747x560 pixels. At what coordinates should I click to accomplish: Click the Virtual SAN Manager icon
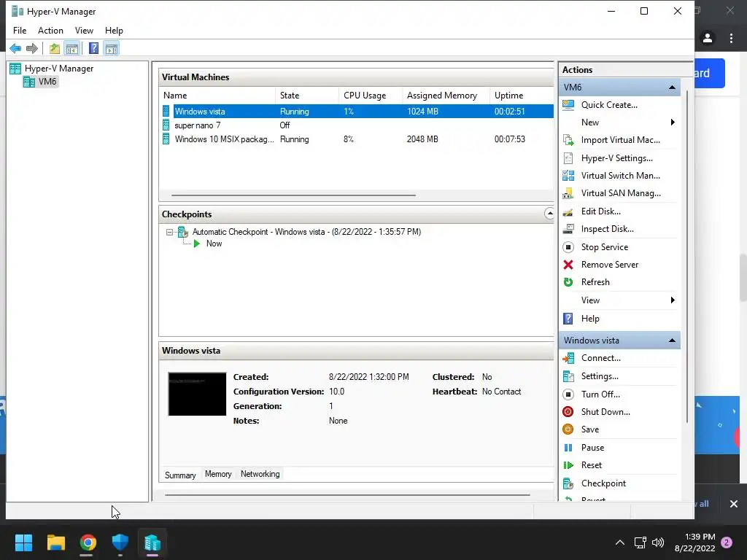[x=568, y=193]
